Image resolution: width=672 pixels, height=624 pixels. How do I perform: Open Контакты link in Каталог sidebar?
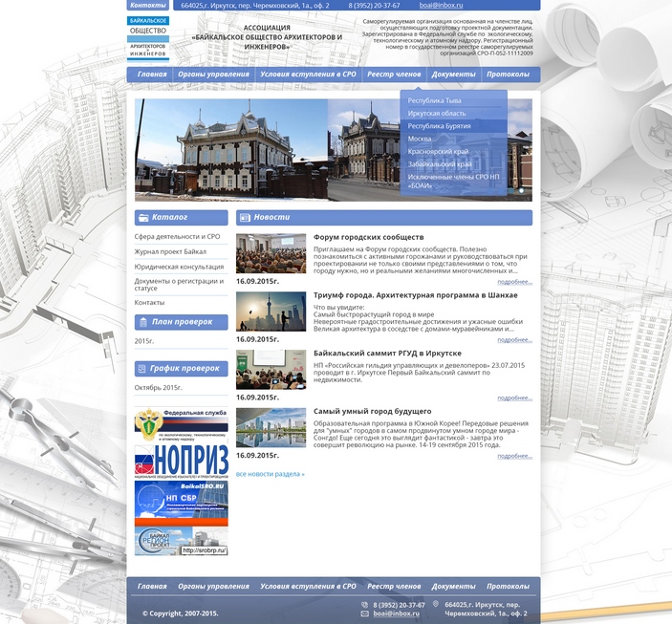[149, 303]
